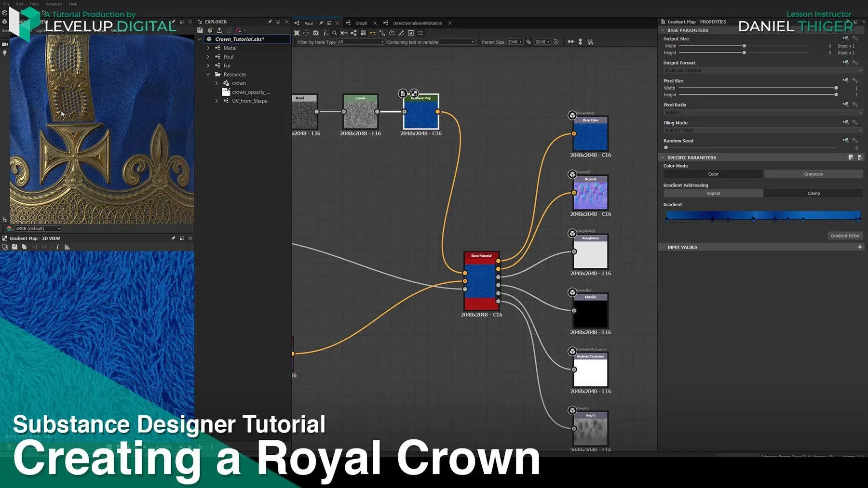Click the histogram icon in Gradient Map 2D View
The image size is (868, 488).
66,247
